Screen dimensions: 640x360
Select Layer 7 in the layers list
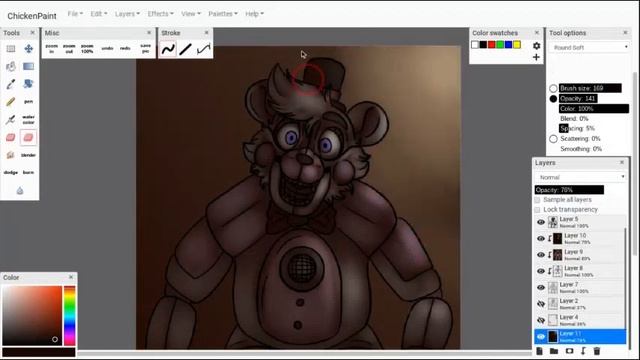click(x=580, y=288)
